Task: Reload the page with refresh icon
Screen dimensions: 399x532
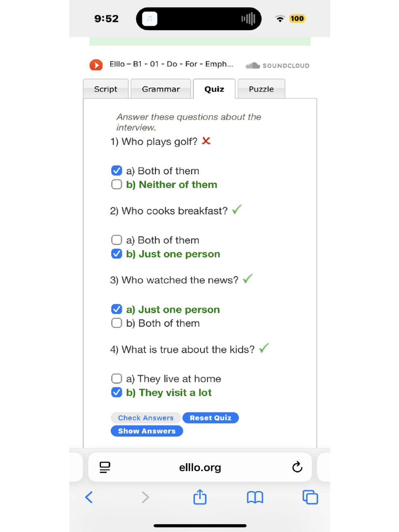Action: [297, 467]
